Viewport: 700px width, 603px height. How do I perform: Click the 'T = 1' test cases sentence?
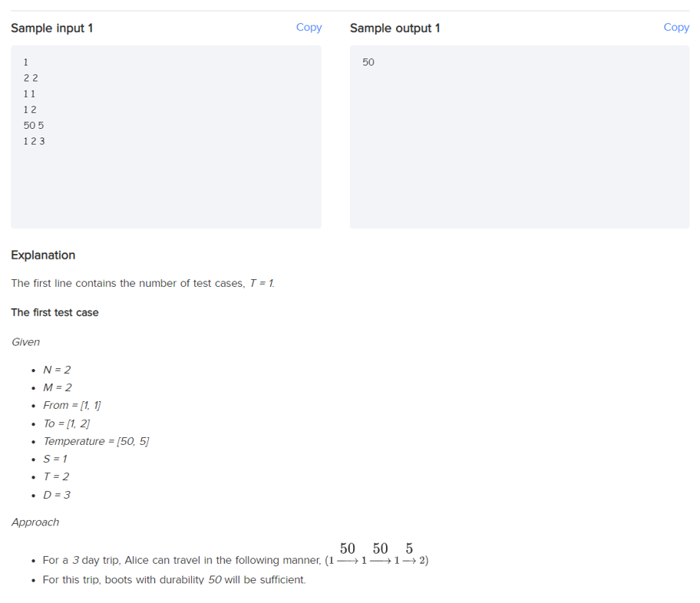pos(143,283)
